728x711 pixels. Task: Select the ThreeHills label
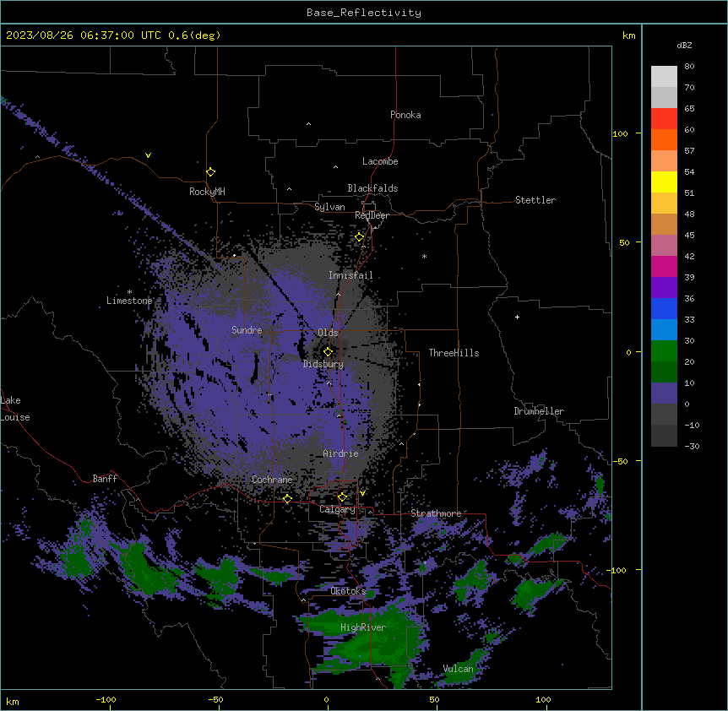pos(454,353)
